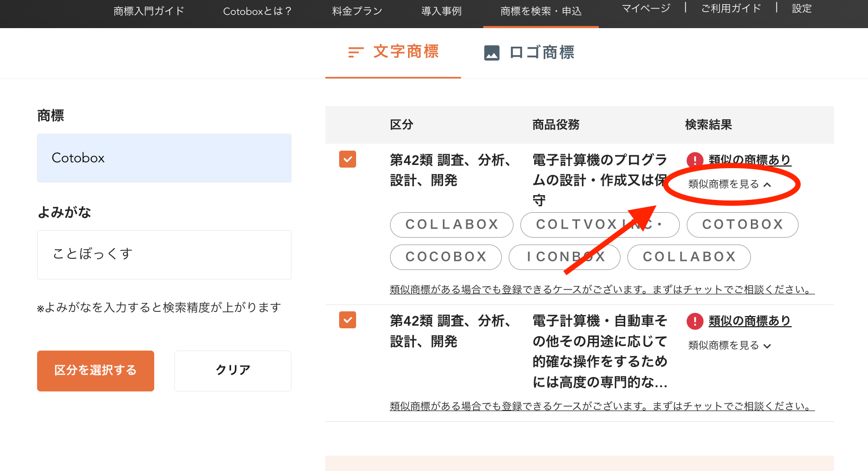Click COTOBOX similar trademark chip
Viewport: 868px width, 471px height.
742,225
